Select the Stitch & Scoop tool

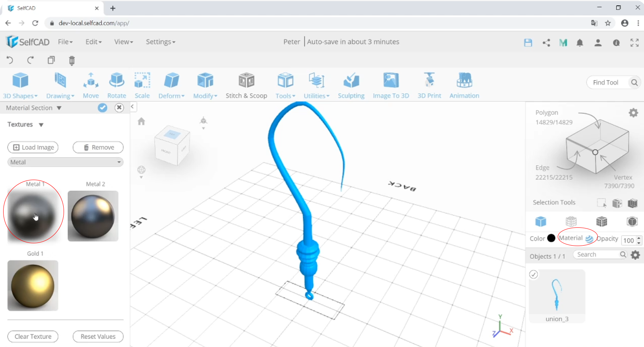coord(246,85)
